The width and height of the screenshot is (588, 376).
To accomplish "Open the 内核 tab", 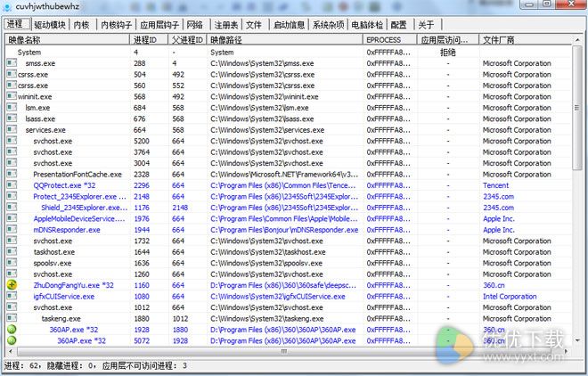I will coord(81,25).
